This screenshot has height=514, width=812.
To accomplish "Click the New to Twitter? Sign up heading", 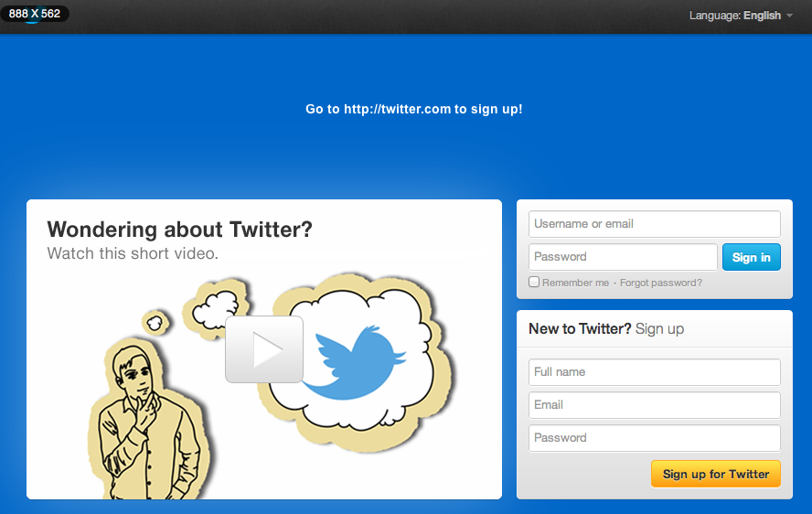I will click(x=606, y=329).
